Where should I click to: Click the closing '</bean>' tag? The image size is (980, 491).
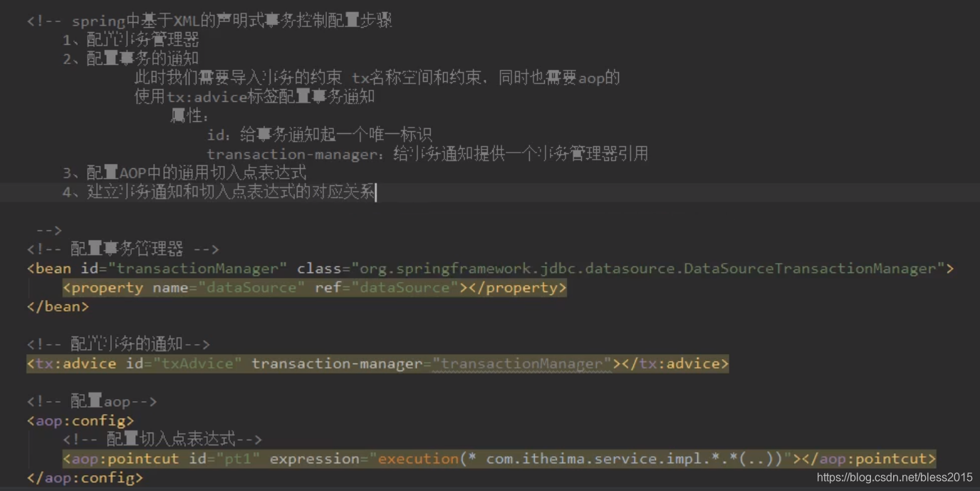58,306
